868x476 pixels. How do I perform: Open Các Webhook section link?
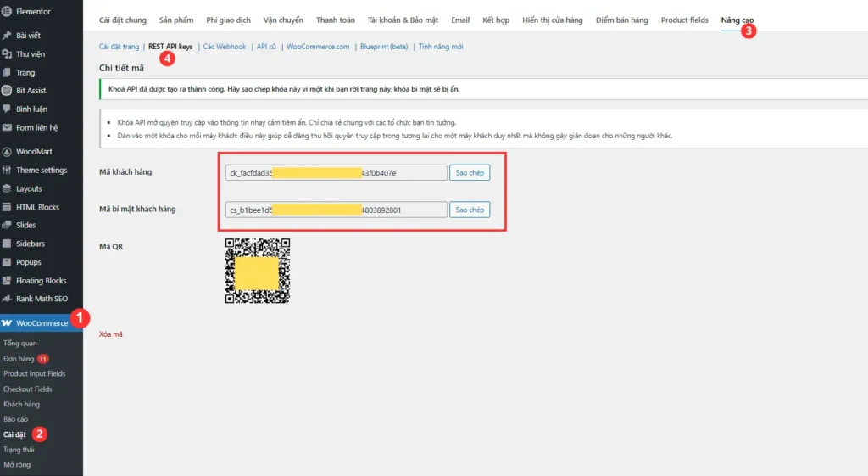224,47
